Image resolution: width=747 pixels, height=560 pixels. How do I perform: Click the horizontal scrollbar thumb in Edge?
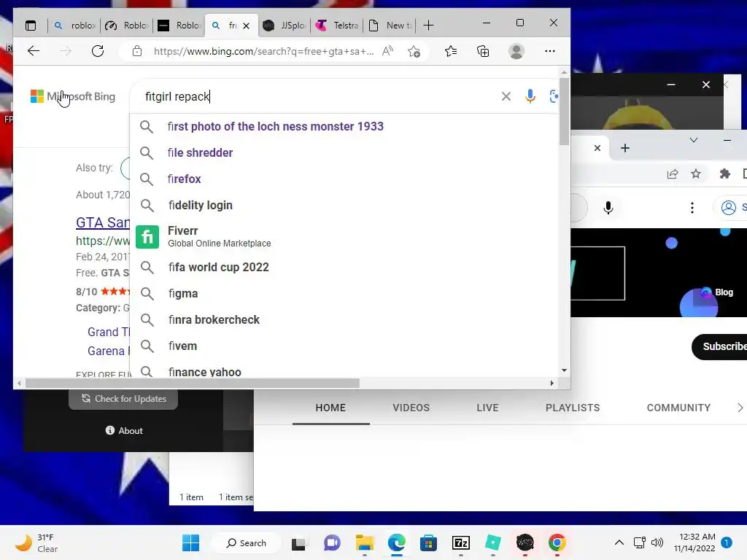[x=193, y=384]
